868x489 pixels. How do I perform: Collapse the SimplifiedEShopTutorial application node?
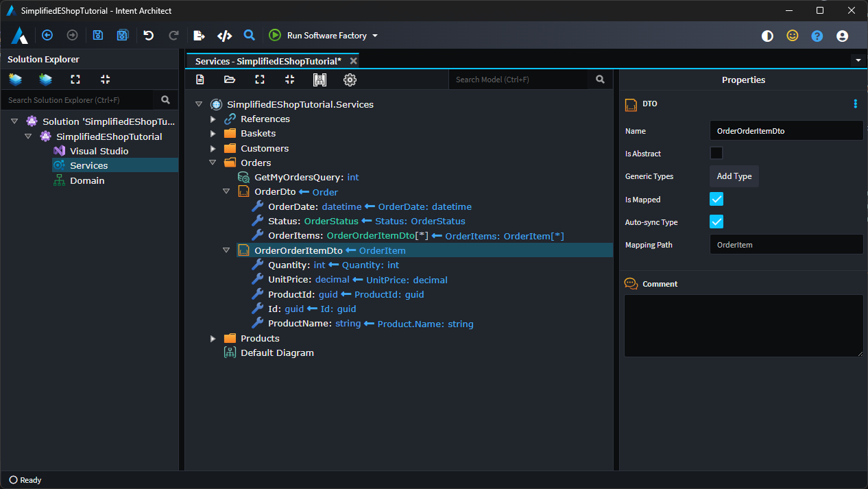pyautogui.click(x=28, y=136)
